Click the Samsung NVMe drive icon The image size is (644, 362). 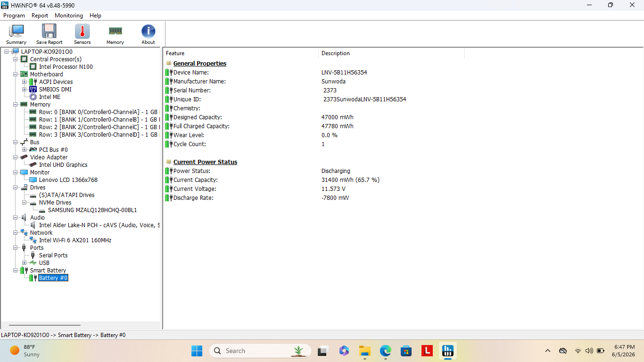[x=42, y=210]
